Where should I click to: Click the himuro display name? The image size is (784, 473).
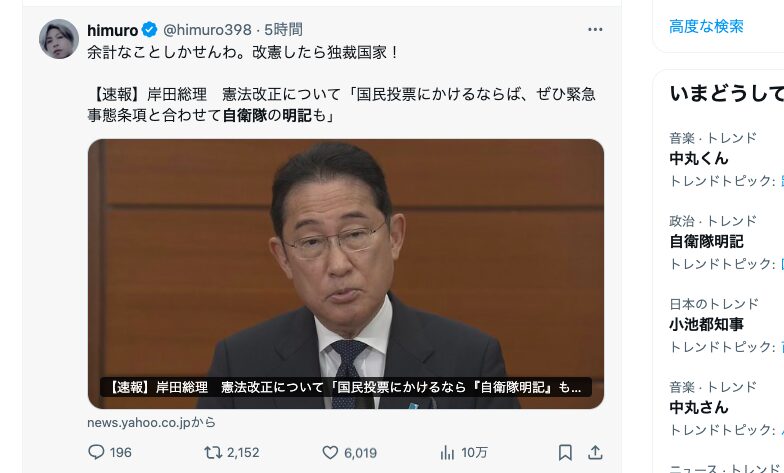pyautogui.click(x=112, y=30)
